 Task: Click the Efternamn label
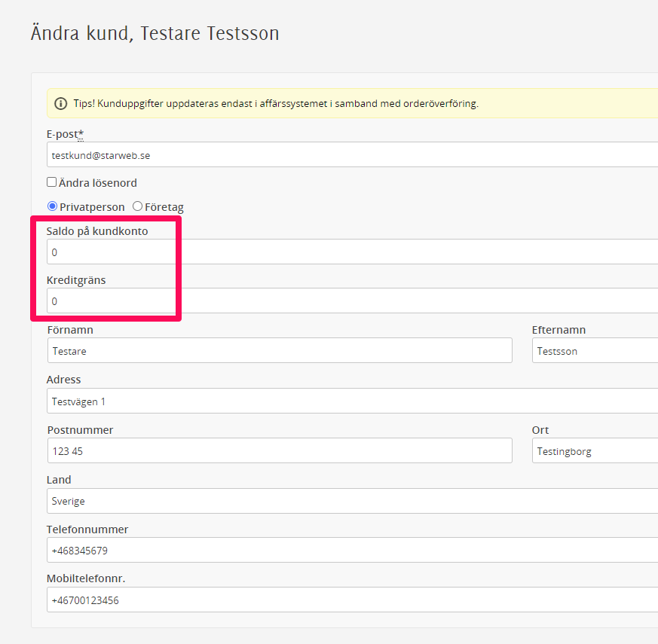pos(559,330)
